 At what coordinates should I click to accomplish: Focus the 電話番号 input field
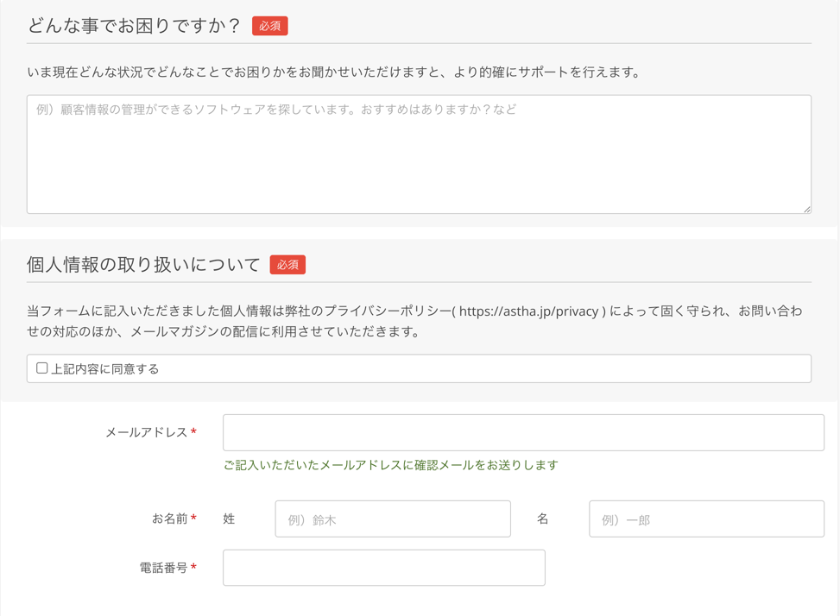tap(383, 568)
